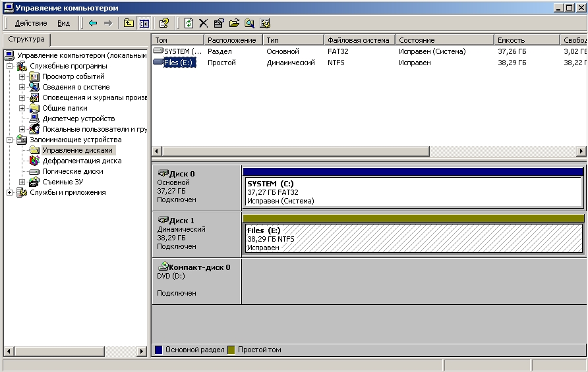Click the magnifier Find icon in the toolbar
This screenshot has width=588, height=372.
(x=249, y=23)
